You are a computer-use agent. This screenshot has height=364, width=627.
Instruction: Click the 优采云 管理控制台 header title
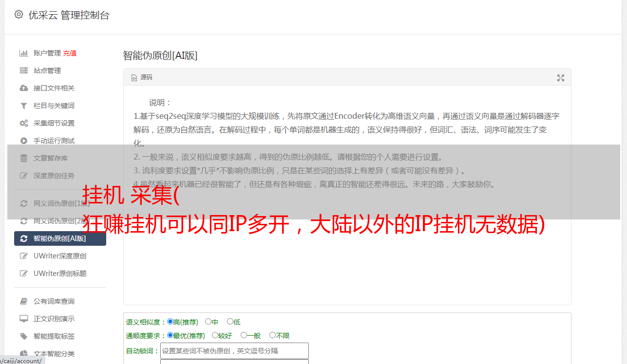[x=69, y=15]
